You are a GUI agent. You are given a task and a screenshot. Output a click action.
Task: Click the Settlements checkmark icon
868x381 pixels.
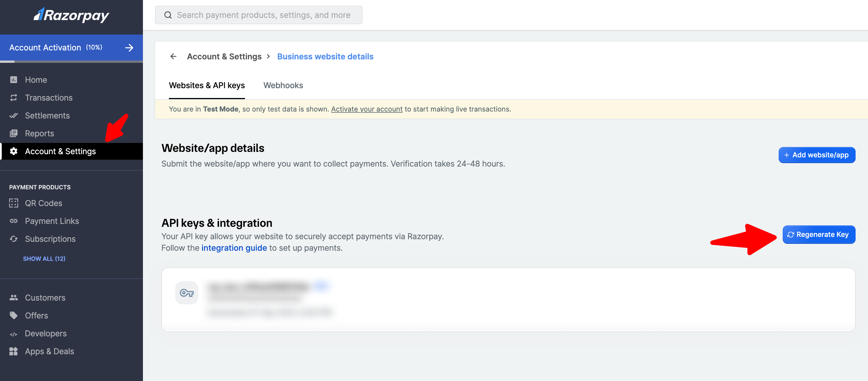pos(14,116)
